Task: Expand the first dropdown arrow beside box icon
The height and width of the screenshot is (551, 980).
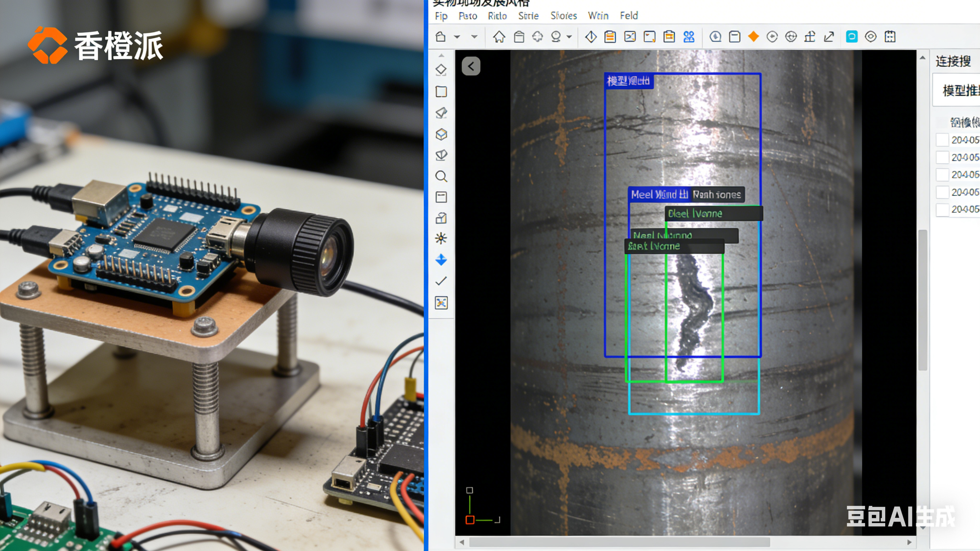Action: 457,37
